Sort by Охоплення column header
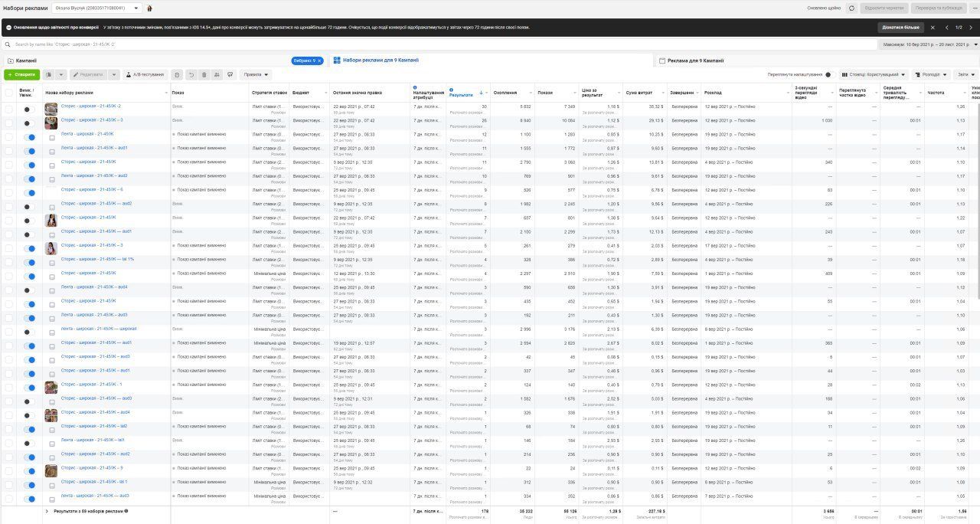The height and width of the screenshot is (524, 980). coord(505,93)
